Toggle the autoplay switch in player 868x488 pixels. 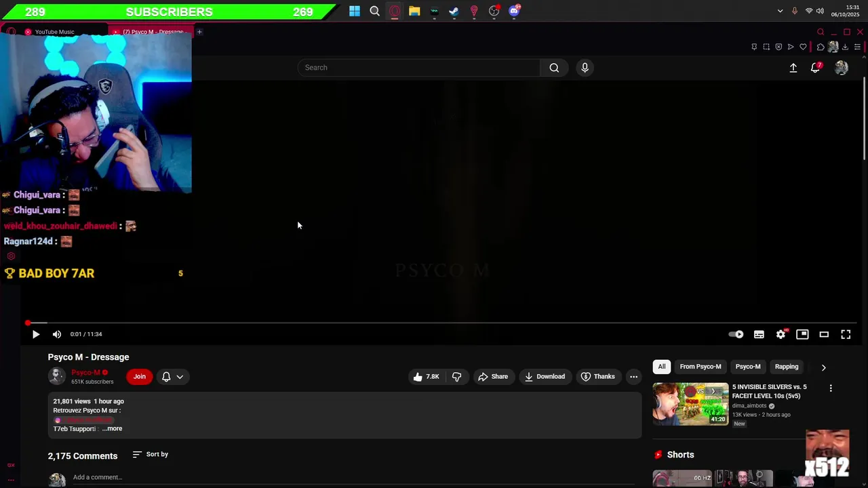coord(736,334)
